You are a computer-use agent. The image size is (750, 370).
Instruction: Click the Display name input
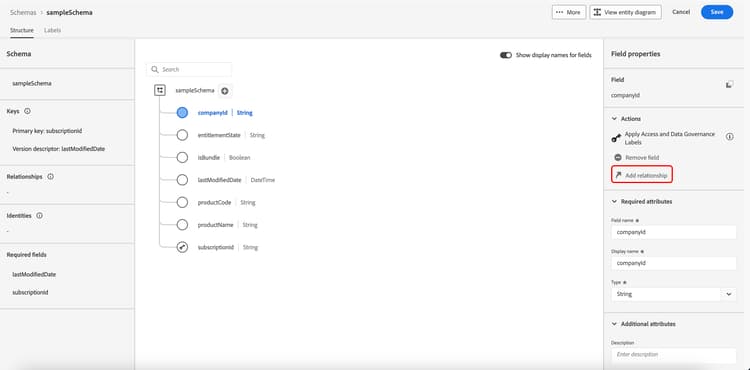tap(673, 263)
